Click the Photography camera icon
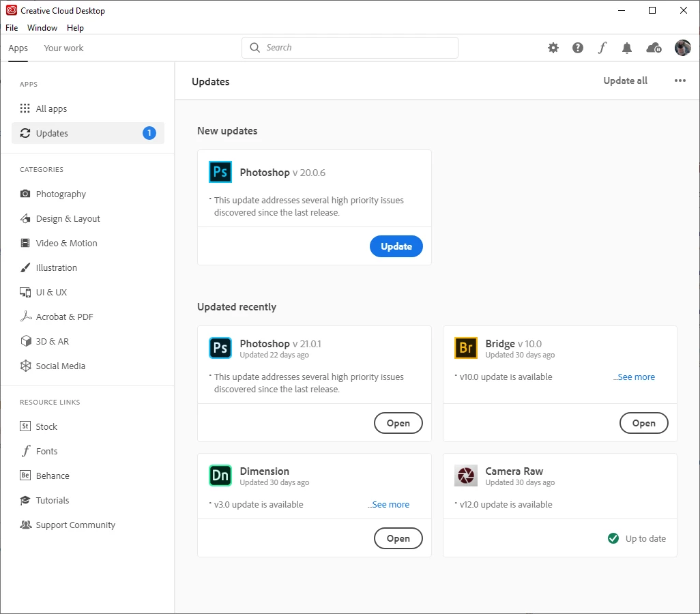Image resolution: width=700 pixels, height=614 pixels. (25, 194)
